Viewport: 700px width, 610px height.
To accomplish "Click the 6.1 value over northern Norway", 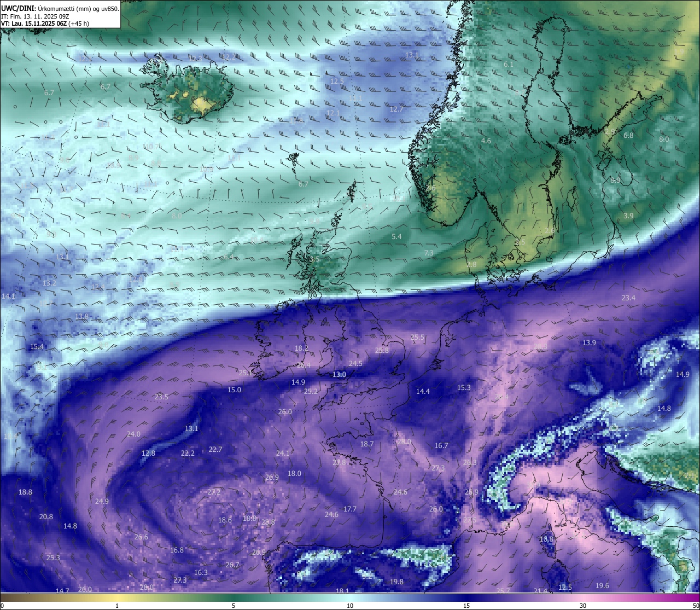I will (x=508, y=65).
